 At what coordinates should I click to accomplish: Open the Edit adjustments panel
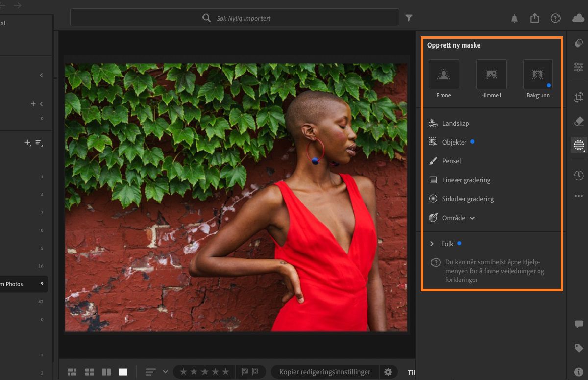[x=579, y=67]
